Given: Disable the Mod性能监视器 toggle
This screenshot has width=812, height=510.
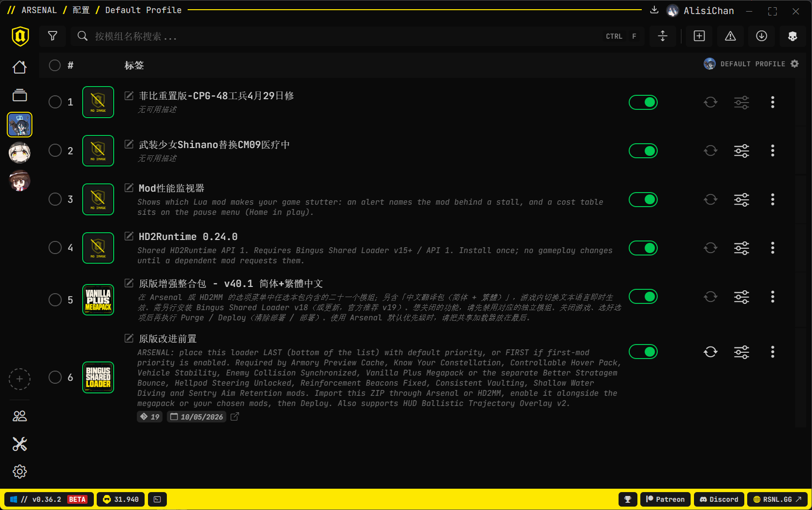Looking at the screenshot, I should pos(643,199).
